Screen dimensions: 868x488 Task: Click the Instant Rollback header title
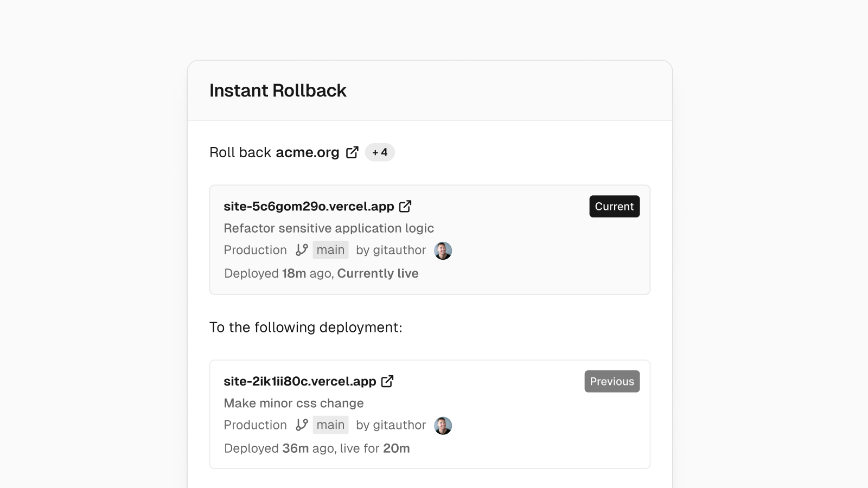(x=278, y=91)
